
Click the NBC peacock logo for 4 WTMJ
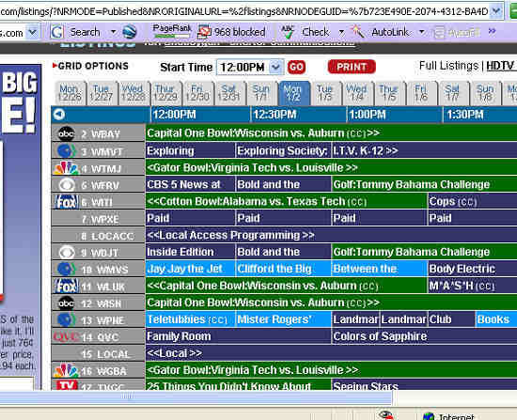(67, 168)
